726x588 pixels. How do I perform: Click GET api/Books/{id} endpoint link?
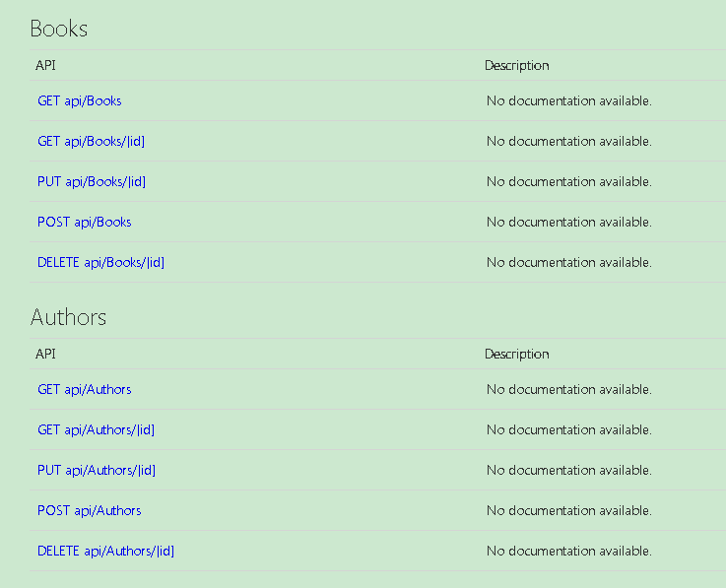click(92, 141)
